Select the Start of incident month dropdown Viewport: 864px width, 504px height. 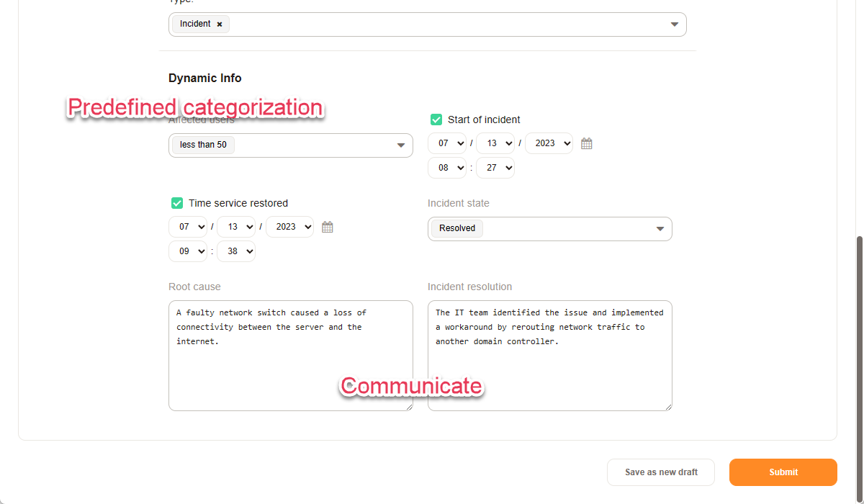[x=447, y=143]
